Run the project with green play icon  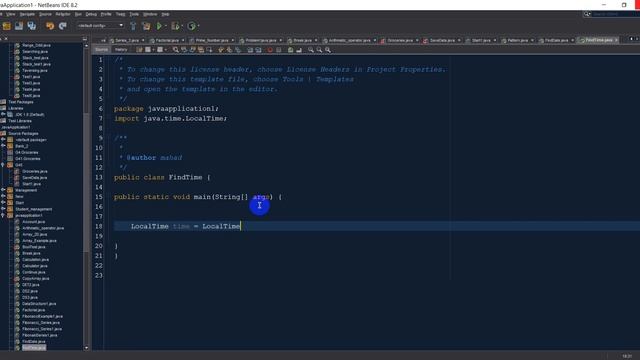pyautogui.click(x=159, y=26)
